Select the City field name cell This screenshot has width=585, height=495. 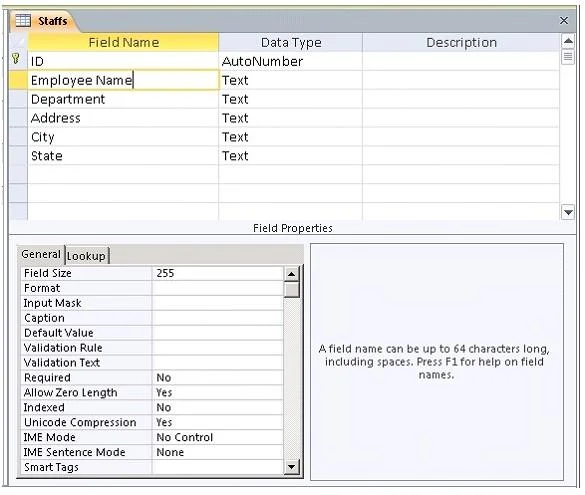pyautogui.click(x=123, y=137)
